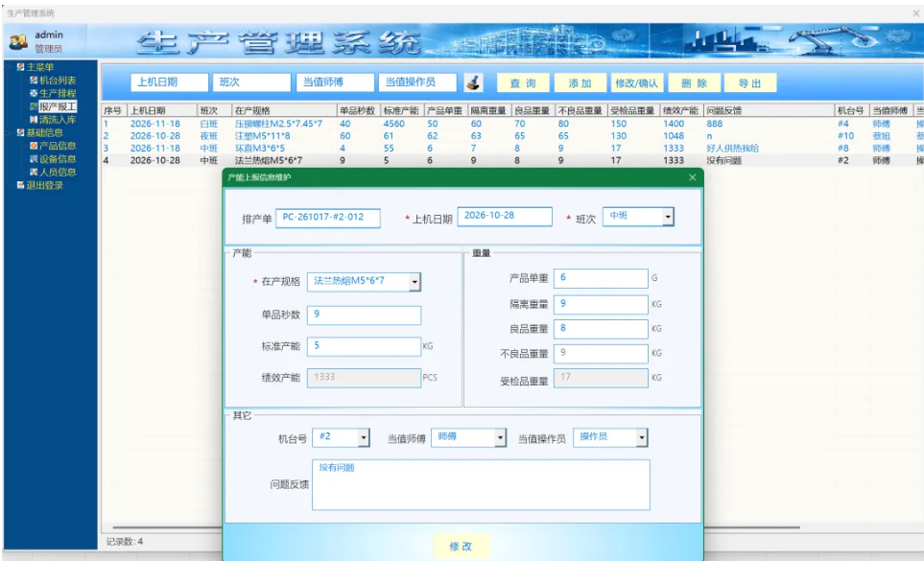Click the icon beside 设备信息 in sidebar
The width and height of the screenshot is (924, 561).
tap(34, 158)
